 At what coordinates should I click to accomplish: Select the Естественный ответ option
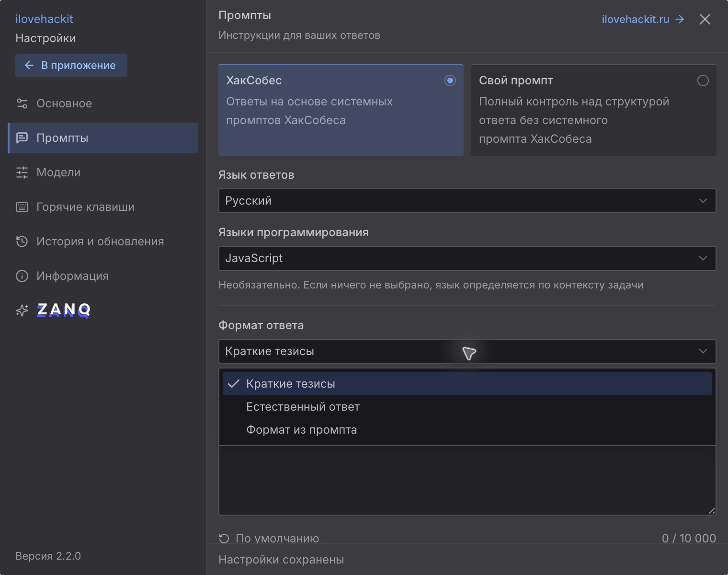pos(467,407)
